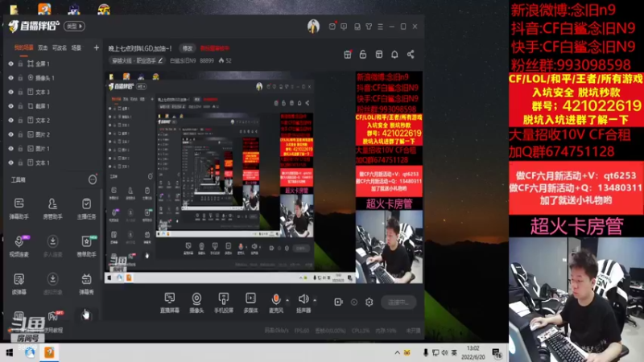This screenshot has width=644, height=362.
Task: Collapse the 工具箱 toolbox section
Action: click(x=93, y=179)
